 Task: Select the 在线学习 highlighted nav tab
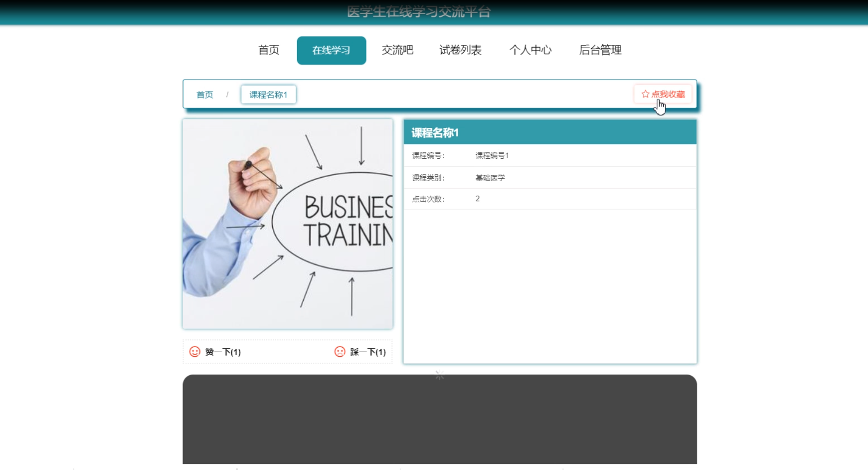(x=331, y=50)
